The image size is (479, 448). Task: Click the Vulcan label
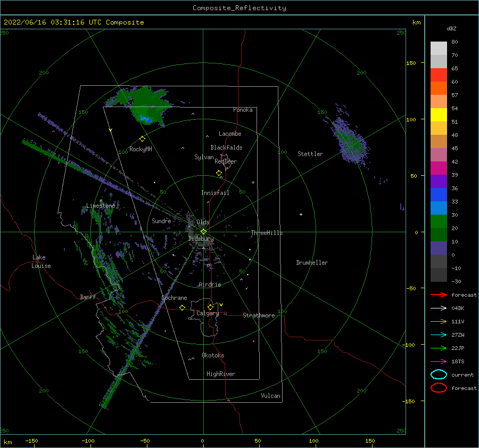click(x=271, y=396)
